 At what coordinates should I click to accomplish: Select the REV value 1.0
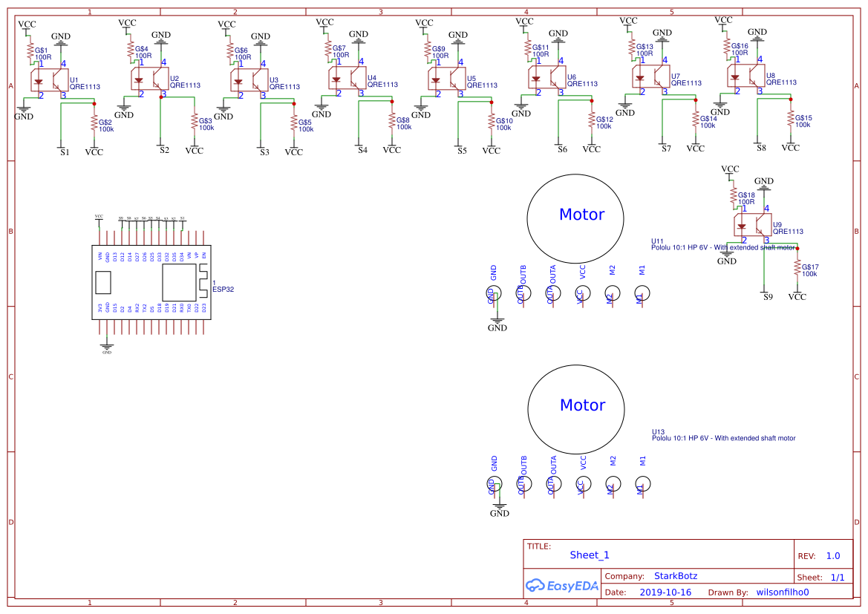pyautogui.click(x=833, y=556)
